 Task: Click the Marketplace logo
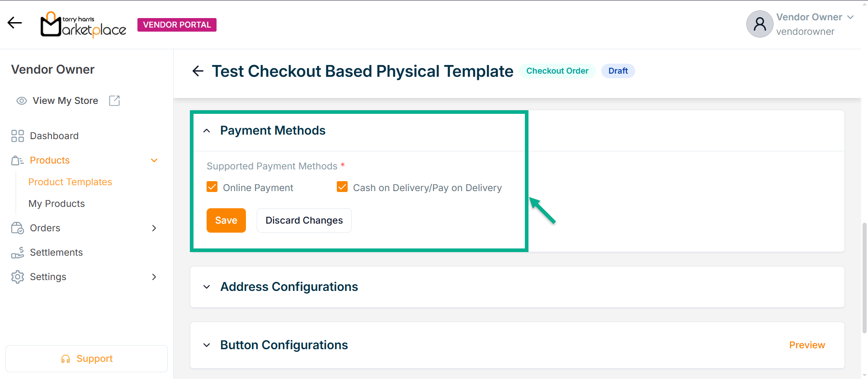[x=83, y=25]
